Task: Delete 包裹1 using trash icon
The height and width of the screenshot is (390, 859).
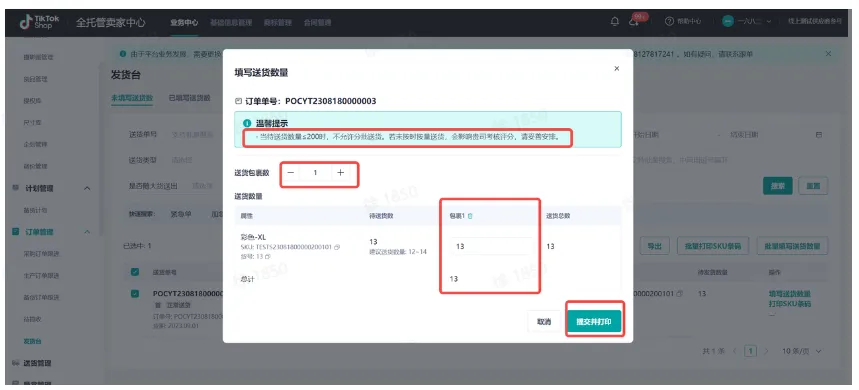Action: 470,216
